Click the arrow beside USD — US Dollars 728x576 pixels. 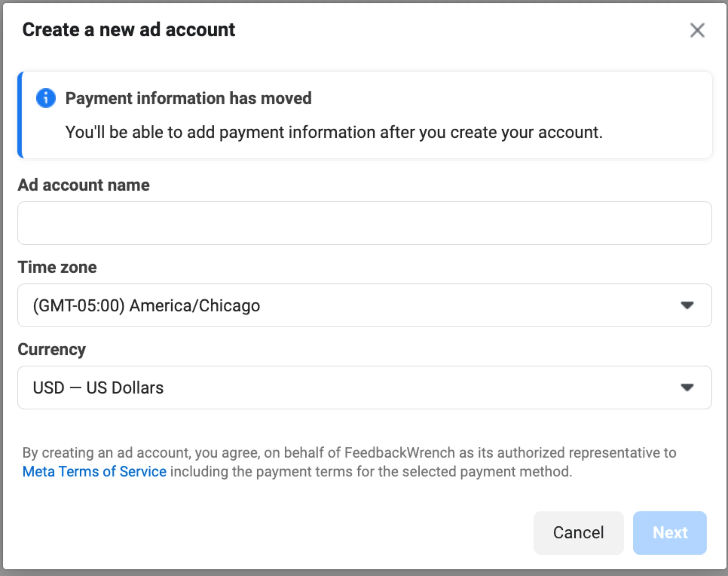click(687, 388)
